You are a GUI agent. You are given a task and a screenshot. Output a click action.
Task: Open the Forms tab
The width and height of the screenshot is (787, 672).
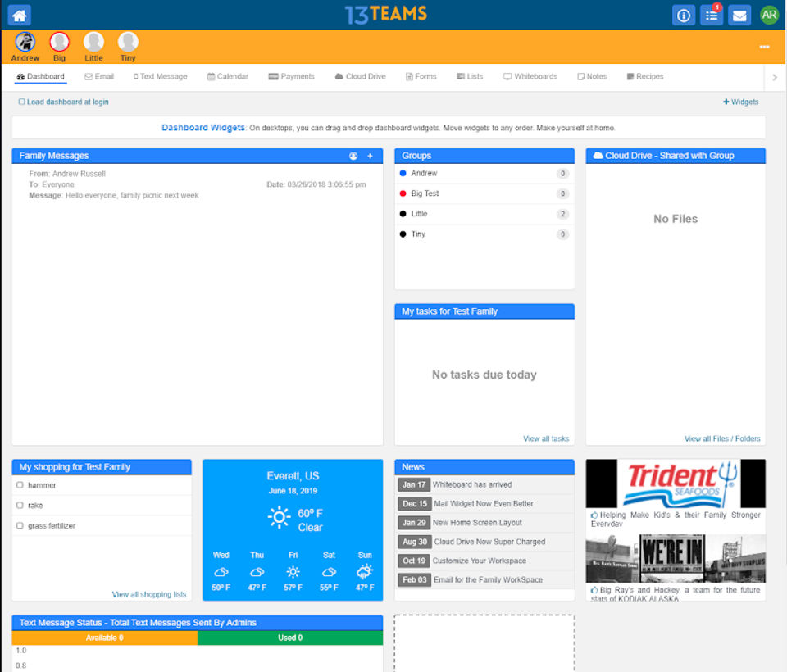click(x=421, y=76)
